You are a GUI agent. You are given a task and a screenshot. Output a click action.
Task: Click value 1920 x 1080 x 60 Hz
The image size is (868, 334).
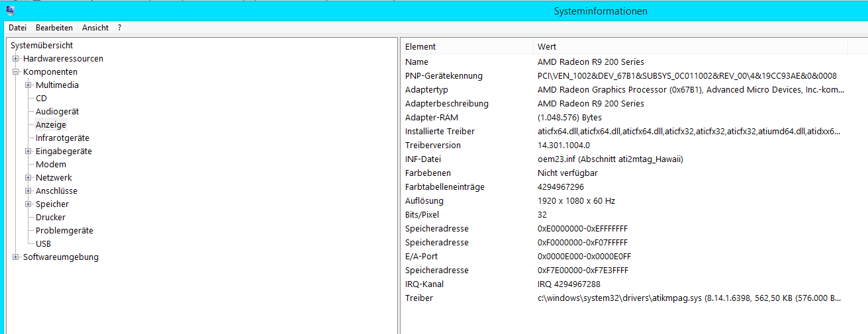tap(575, 201)
